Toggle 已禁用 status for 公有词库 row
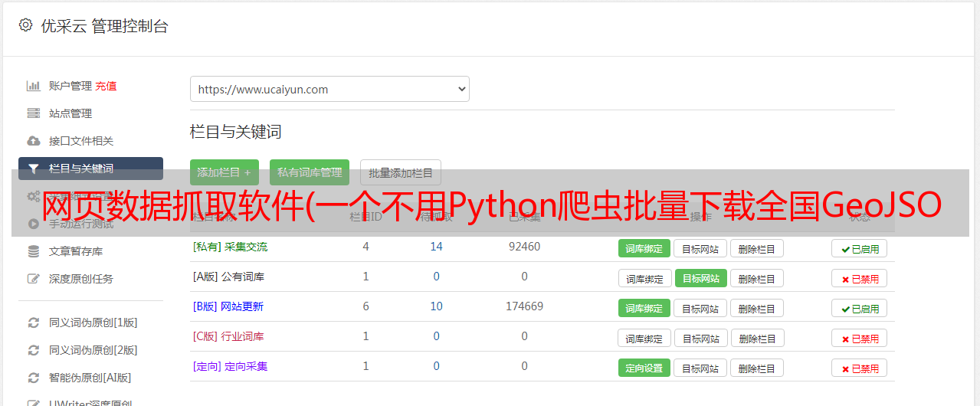This screenshot has height=406, width=980. pos(859,278)
